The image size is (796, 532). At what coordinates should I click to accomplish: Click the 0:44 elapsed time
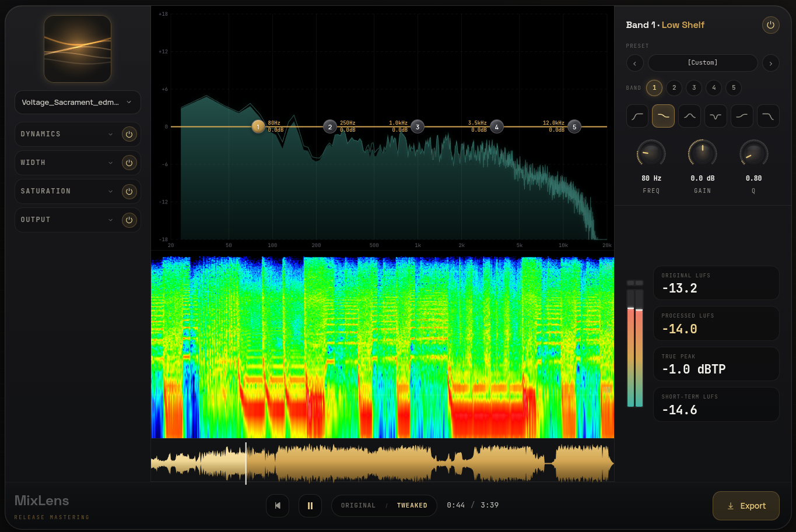[456, 505]
